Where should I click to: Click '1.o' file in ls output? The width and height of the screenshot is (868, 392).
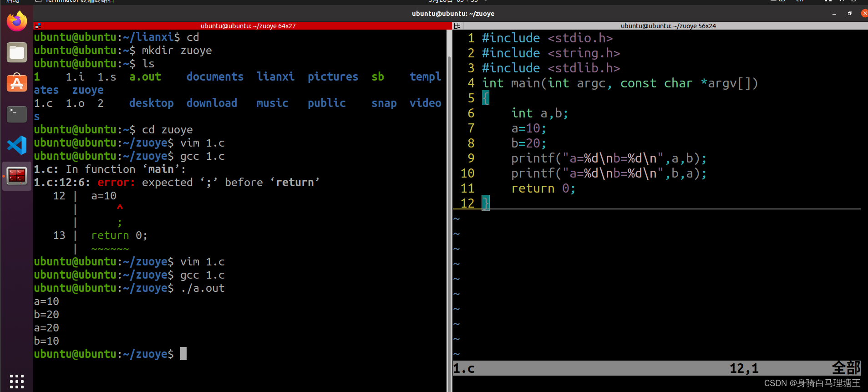click(75, 103)
